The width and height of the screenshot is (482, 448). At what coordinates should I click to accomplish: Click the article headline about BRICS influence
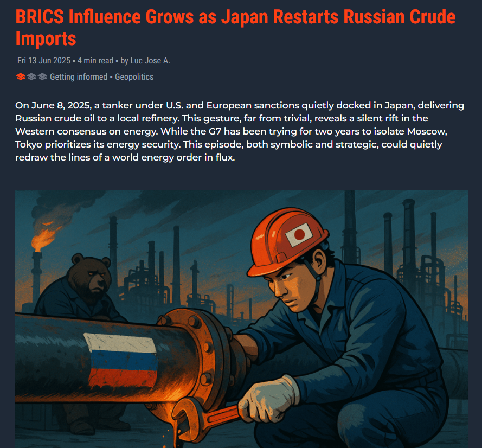point(235,27)
